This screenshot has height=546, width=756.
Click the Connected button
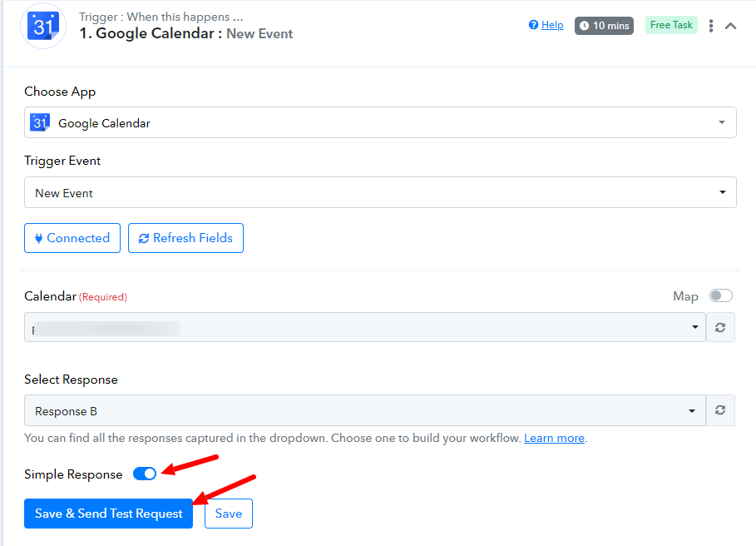pyautogui.click(x=72, y=238)
